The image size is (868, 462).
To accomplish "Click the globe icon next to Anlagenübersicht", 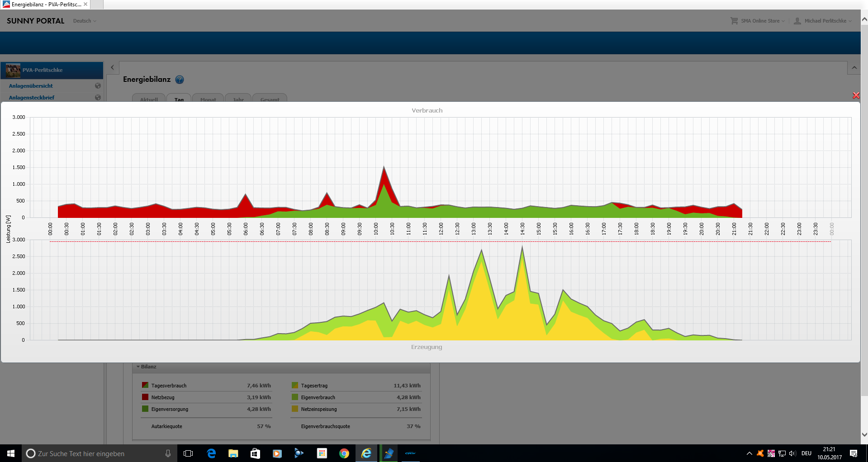I will pos(98,86).
